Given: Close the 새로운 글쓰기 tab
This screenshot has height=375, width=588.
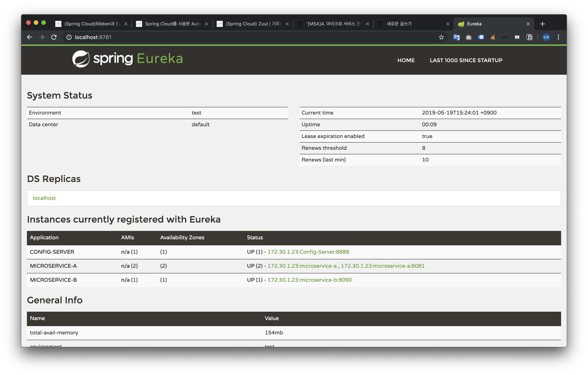Looking at the screenshot, I should coord(448,24).
